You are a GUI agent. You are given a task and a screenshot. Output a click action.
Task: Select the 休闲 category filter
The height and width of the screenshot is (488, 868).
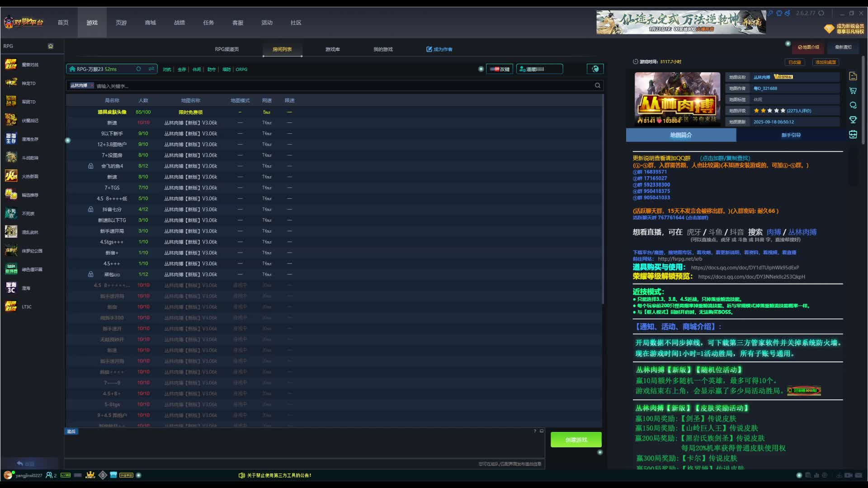(x=197, y=70)
